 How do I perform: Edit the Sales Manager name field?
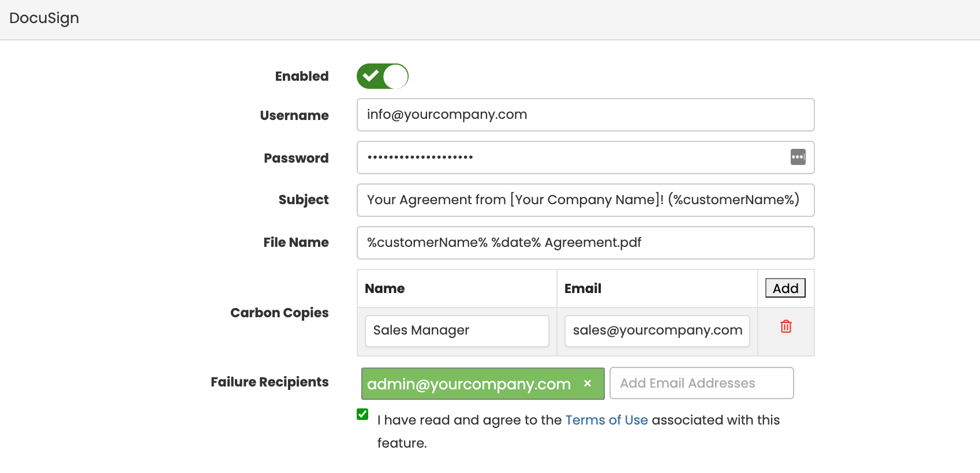coord(457,331)
